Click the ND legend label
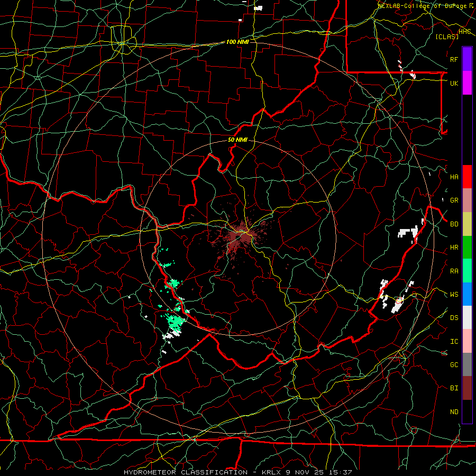 (x=454, y=411)
